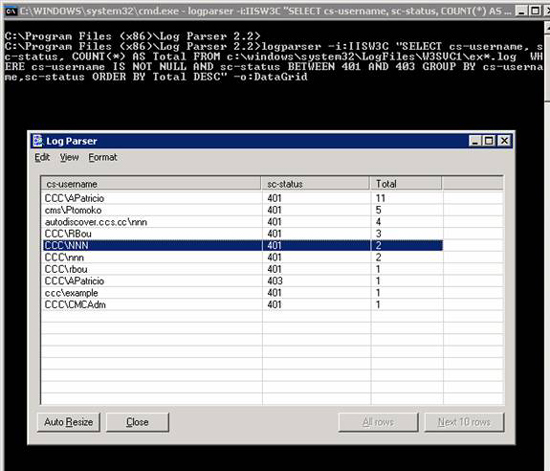Click the Log Parser title bar icon
The height and width of the screenshot is (471, 550).
(x=38, y=141)
